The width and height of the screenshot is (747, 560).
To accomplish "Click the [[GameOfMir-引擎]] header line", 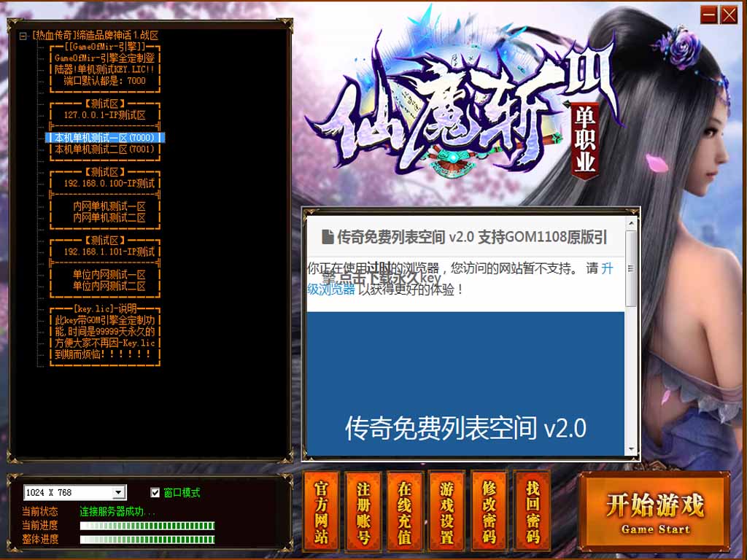I will coord(105,47).
